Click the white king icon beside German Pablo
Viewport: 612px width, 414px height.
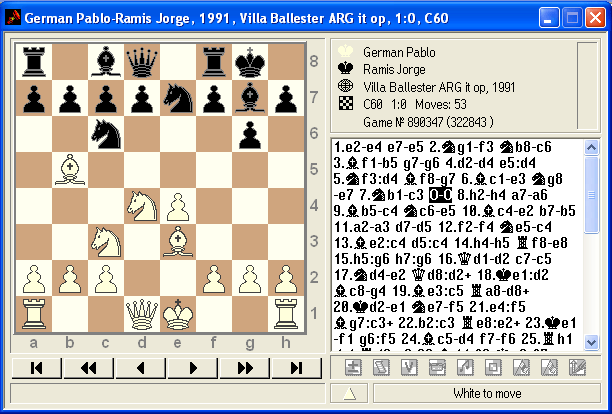click(346, 51)
